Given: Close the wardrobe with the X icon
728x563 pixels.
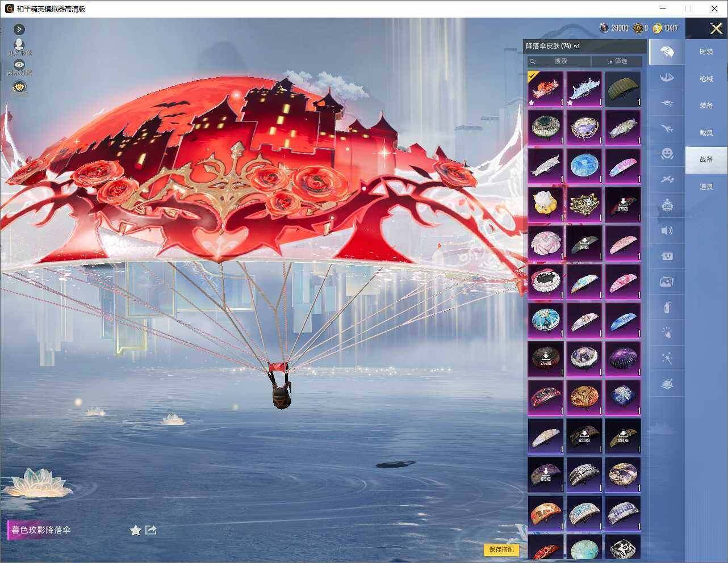Looking at the screenshot, I should tap(716, 28).
